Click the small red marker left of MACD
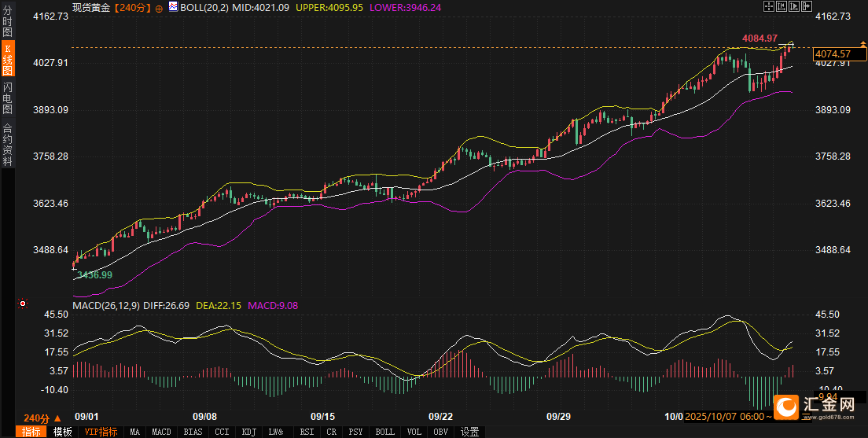This screenshot has width=868, height=438. coord(23,304)
